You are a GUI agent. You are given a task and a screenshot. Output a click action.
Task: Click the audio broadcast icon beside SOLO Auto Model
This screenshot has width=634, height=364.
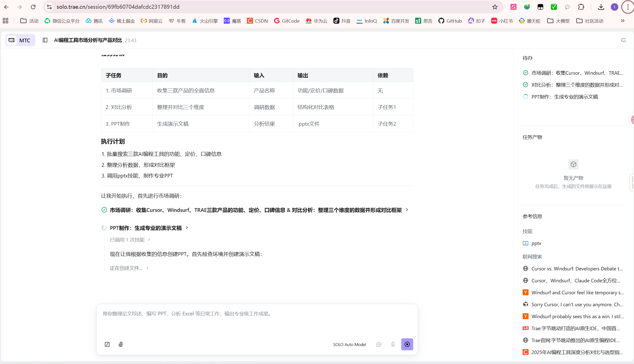tap(379, 344)
